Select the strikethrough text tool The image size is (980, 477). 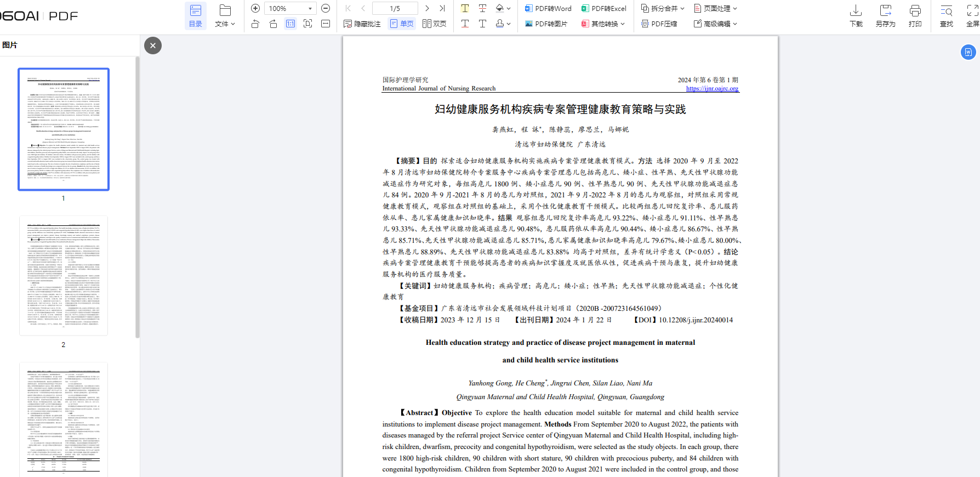click(x=482, y=8)
